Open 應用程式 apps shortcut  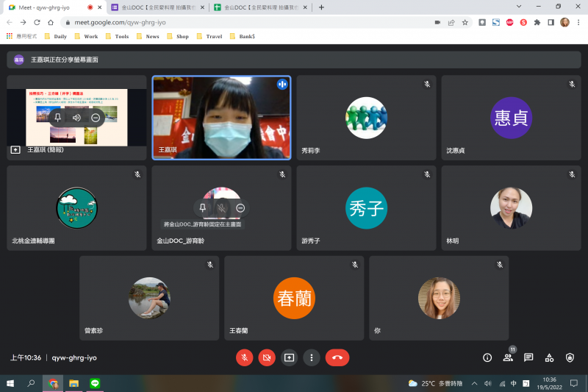pos(22,36)
